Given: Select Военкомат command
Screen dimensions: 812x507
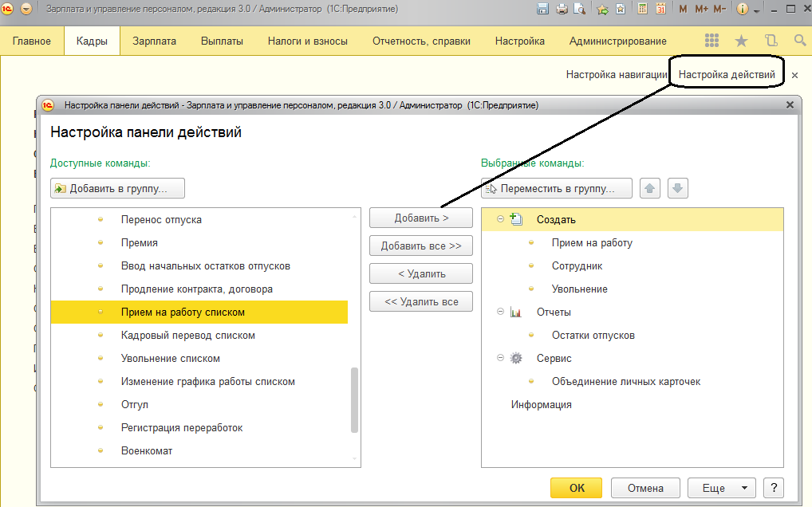Looking at the screenshot, I should click(x=147, y=451).
